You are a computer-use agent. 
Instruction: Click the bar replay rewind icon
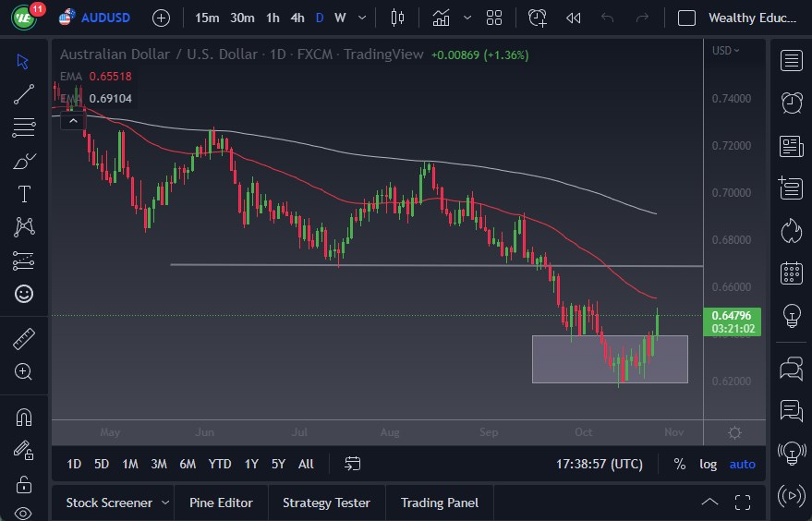(x=573, y=18)
